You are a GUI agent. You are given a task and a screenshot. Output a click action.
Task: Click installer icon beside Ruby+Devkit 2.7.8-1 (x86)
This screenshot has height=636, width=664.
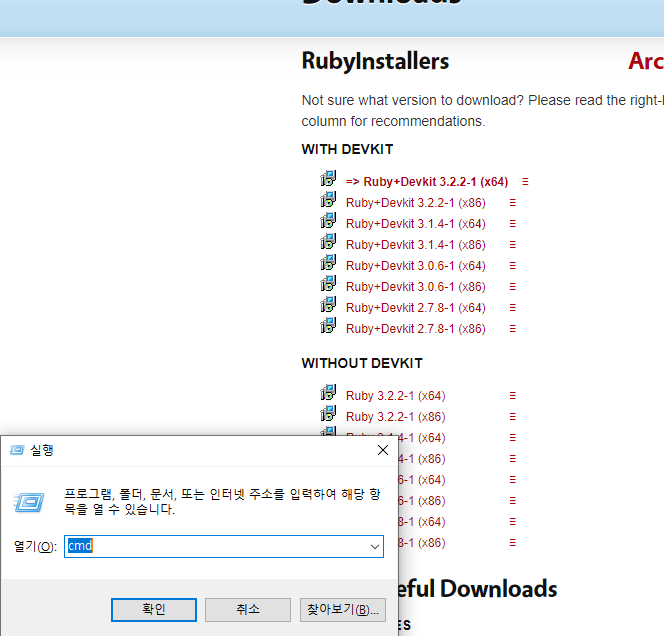[328, 325]
